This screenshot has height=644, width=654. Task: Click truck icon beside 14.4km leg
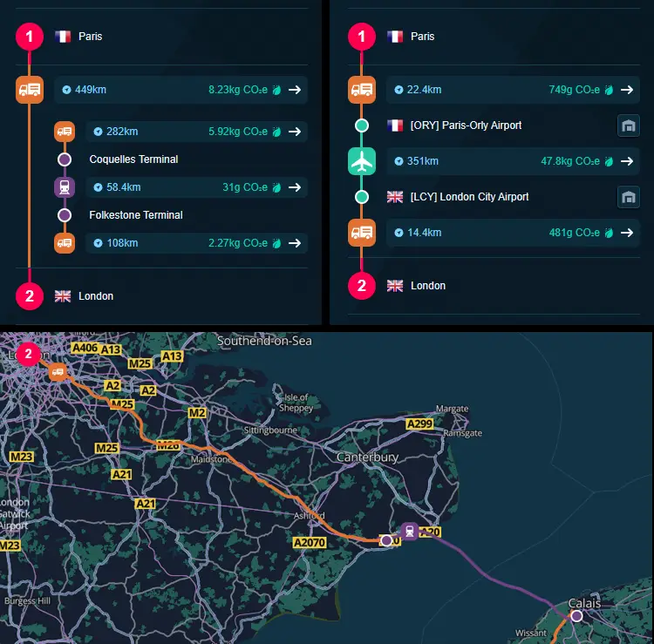(362, 233)
